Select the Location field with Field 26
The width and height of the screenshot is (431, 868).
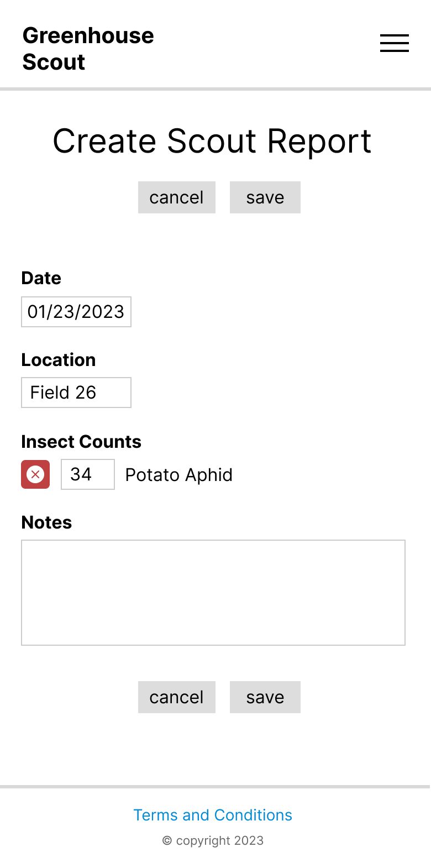click(76, 393)
